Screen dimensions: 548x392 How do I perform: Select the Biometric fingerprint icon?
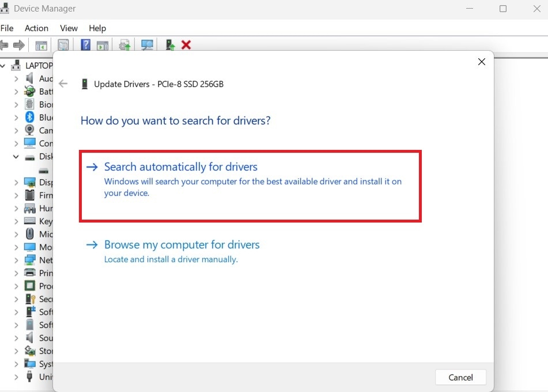(x=30, y=104)
